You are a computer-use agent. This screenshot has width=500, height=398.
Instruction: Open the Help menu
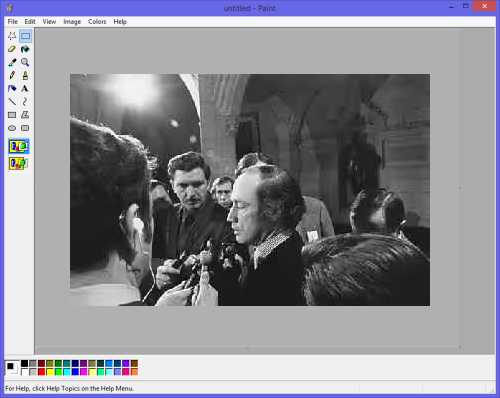click(120, 22)
